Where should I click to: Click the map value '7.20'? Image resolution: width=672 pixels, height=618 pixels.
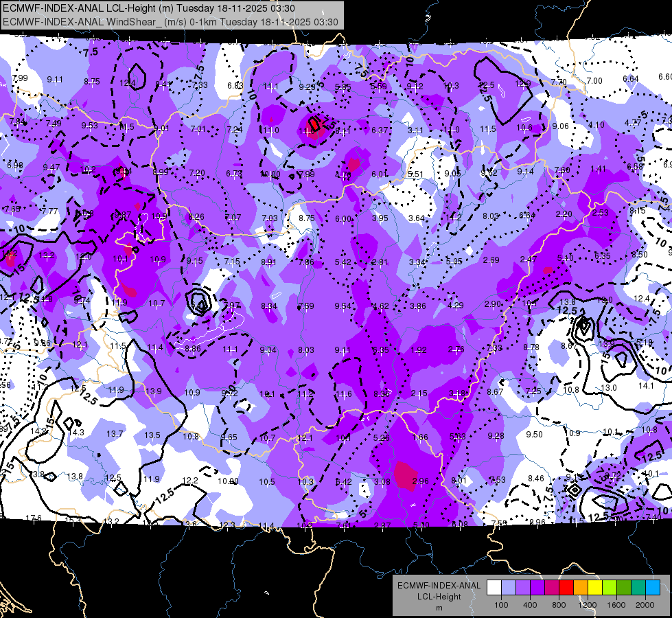coord(197,173)
